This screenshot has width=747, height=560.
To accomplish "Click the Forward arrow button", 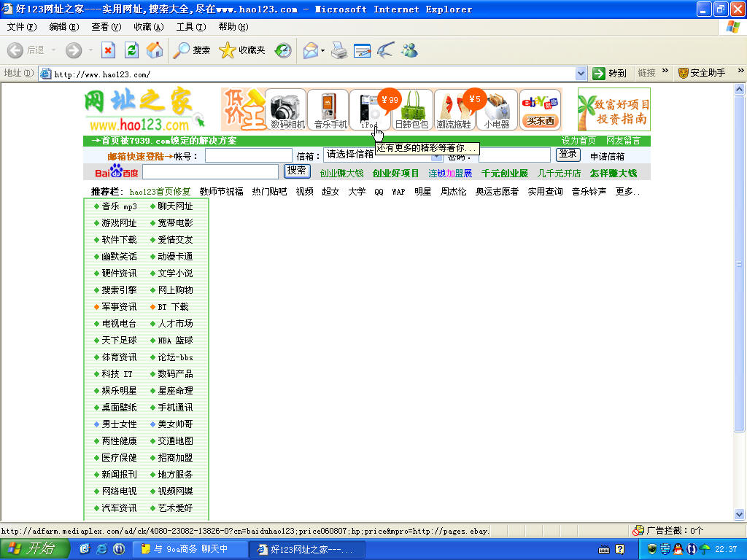I will (74, 50).
